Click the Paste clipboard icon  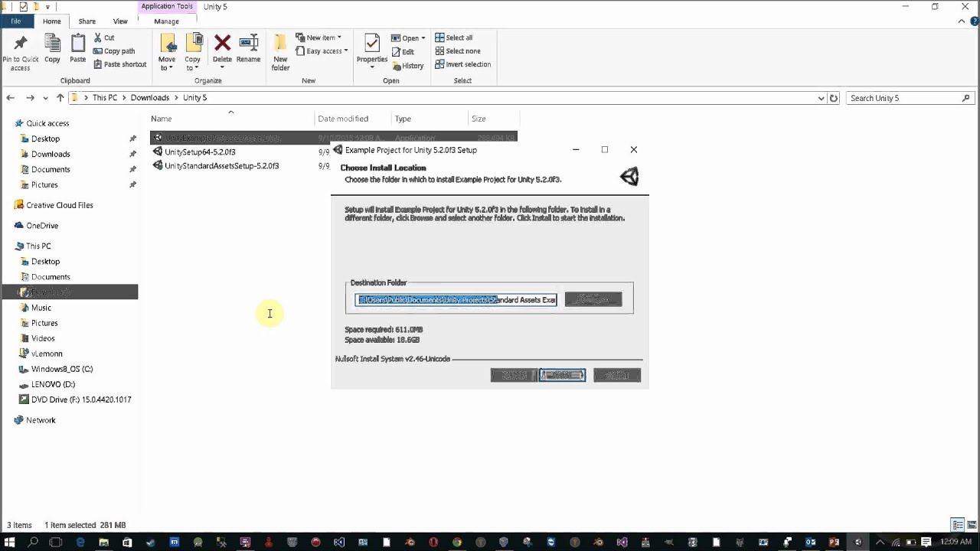click(78, 44)
